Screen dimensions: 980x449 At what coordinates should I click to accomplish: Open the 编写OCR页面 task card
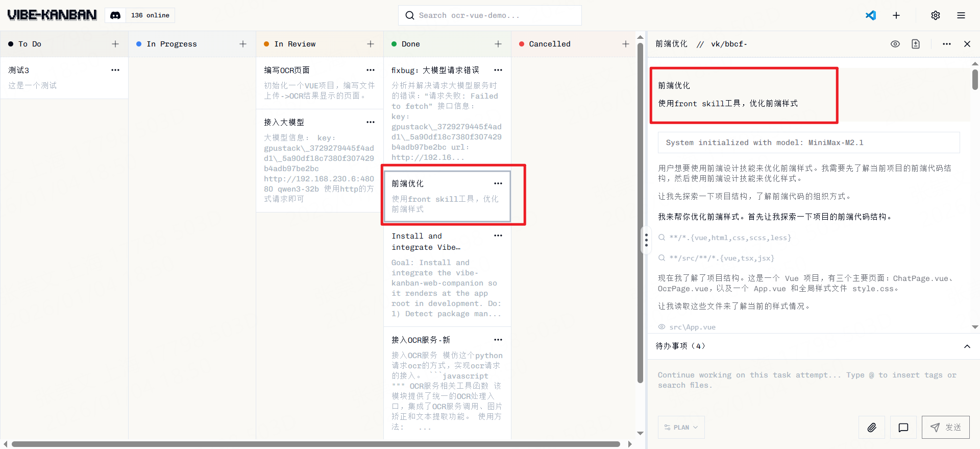point(320,83)
